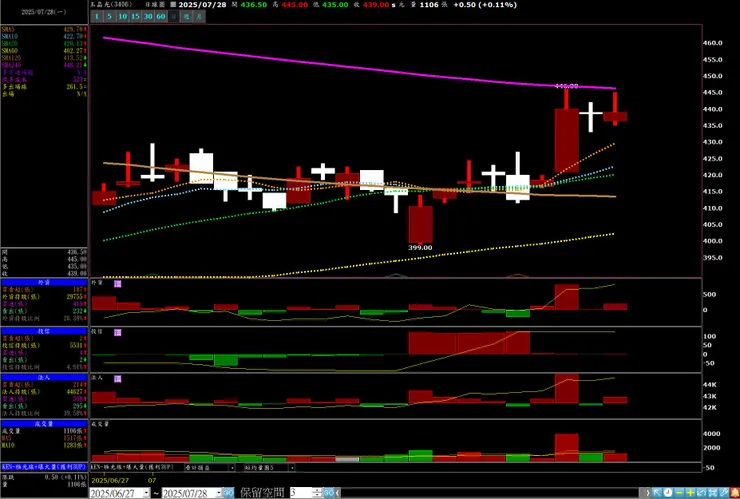Viewport: 740px width, 499px height.
Task: Click the red bell alert icon
Action: [735, 493]
